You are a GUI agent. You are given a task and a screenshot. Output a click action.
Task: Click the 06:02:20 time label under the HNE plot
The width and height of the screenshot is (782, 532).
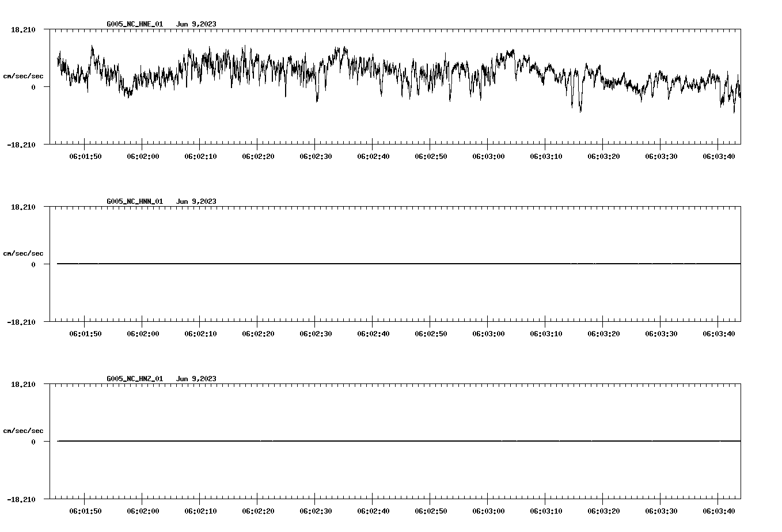coord(258,157)
